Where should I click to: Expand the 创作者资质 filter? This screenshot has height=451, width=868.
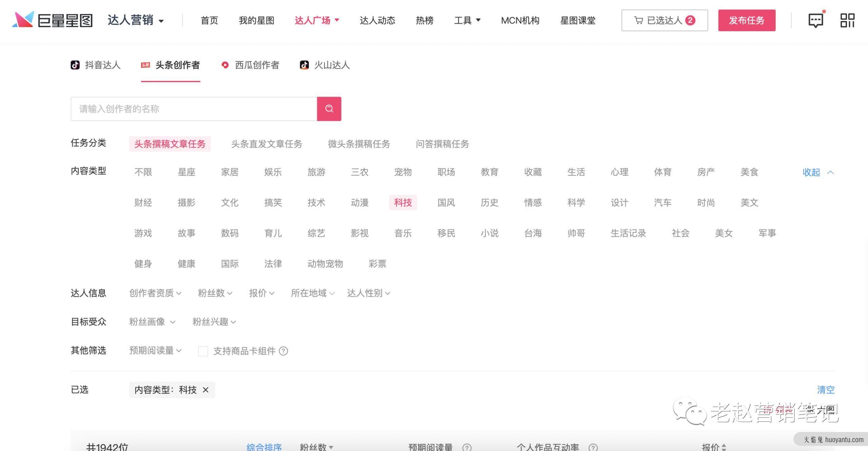pos(155,293)
